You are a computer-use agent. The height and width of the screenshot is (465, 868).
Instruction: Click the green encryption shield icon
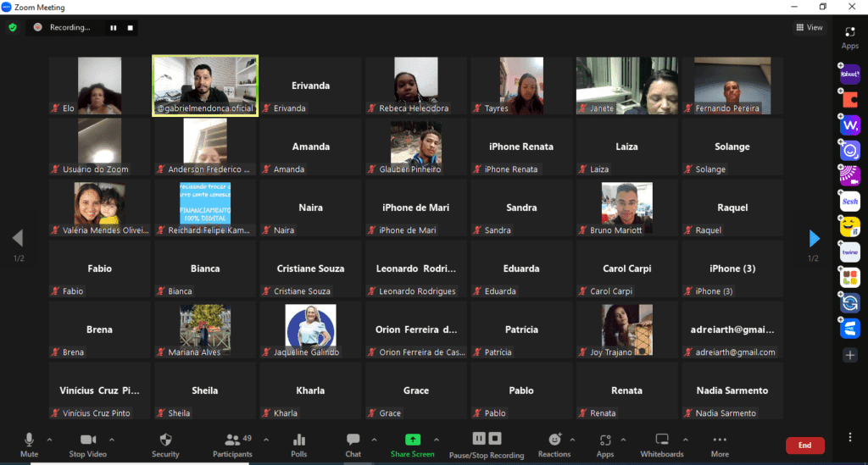(13, 27)
